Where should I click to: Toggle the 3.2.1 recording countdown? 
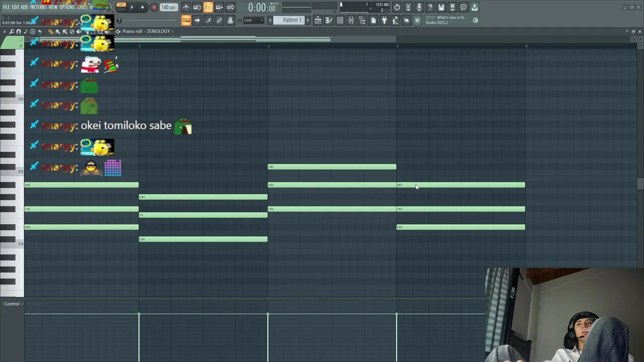click(208, 7)
